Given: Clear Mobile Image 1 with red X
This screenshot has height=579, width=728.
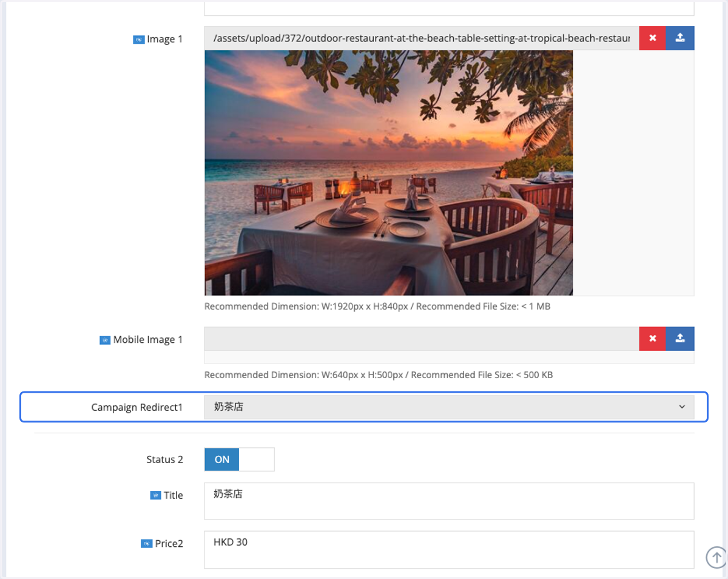Looking at the screenshot, I should pyautogui.click(x=652, y=339).
